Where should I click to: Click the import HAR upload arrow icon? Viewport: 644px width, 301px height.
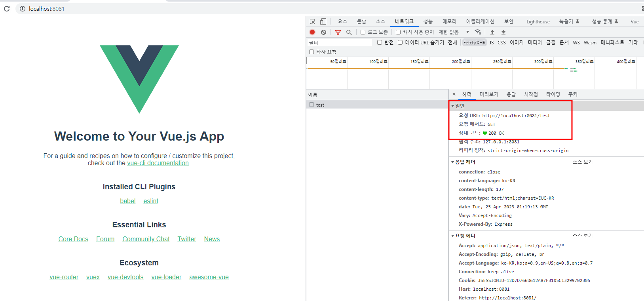point(492,32)
